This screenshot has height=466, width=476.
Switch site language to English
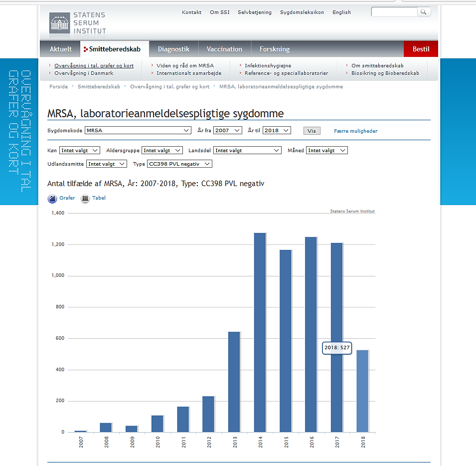(x=341, y=12)
